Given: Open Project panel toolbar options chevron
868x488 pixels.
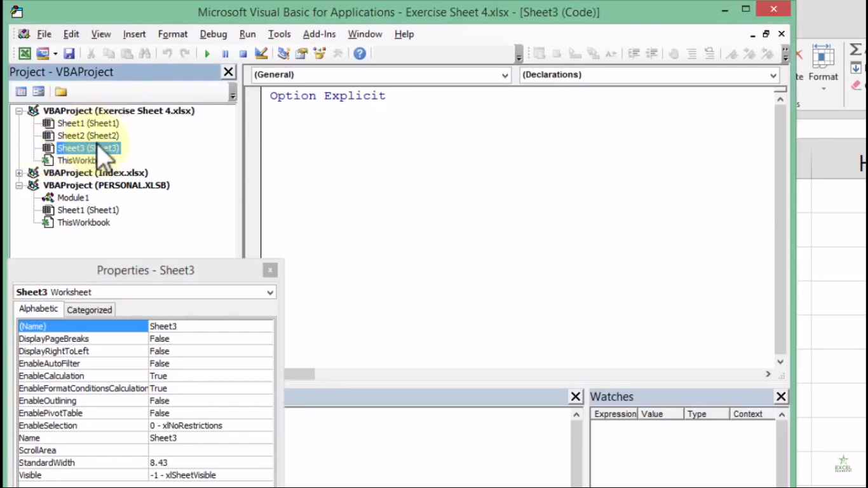Looking at the screenshot, I should pos(233,92).
